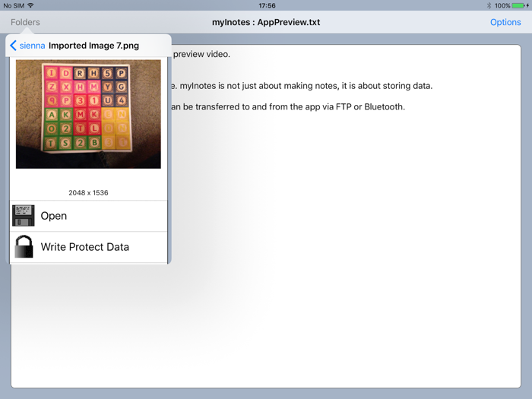Click the 'preview video.' text line
This screenshot has height=399, width=532.
201,54
